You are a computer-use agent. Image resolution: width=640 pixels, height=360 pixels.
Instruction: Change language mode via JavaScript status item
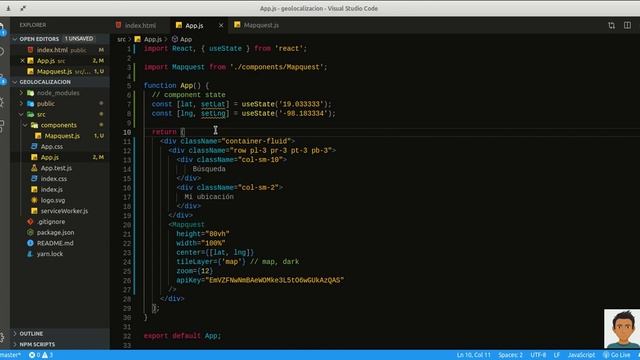581,355
